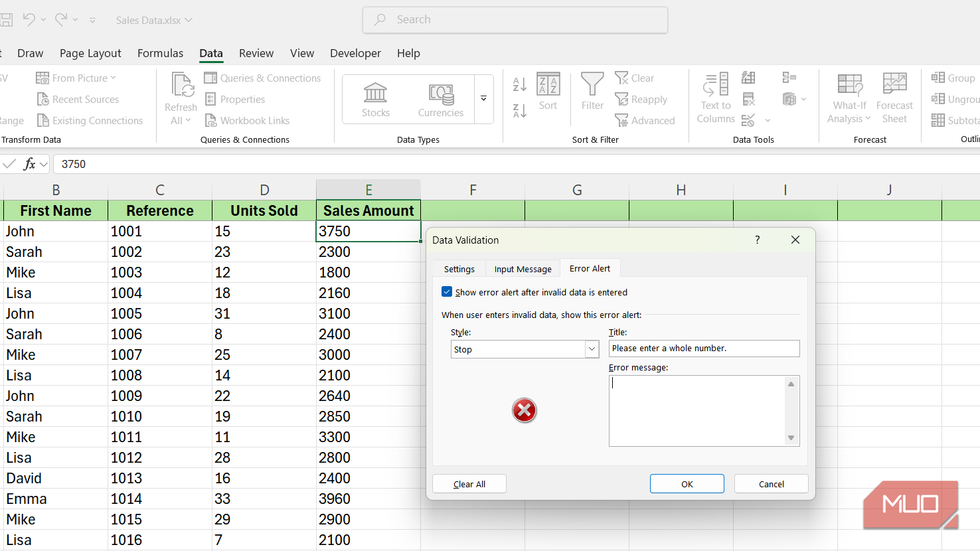Click Group outline button
The height and width of the screenshot is (551, 980).
953,78
